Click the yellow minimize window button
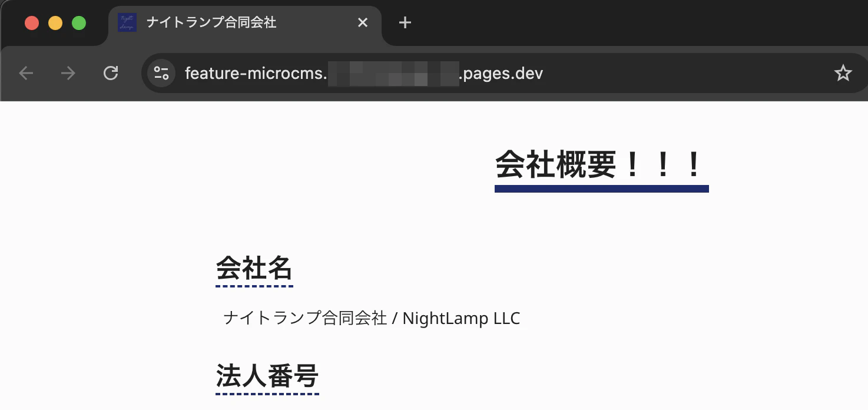Screen dimensions: 868x410 [x=55, y=23]
